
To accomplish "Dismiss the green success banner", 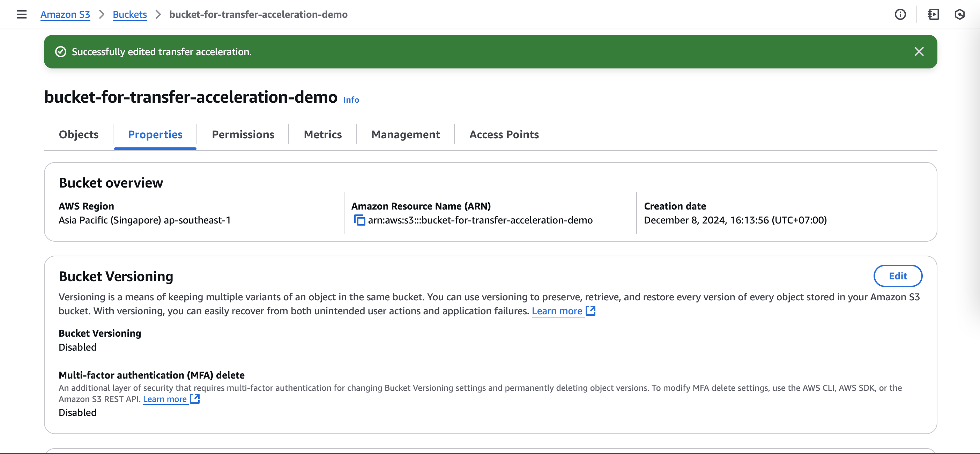I will pyautogui.click(x=919, y=52).
